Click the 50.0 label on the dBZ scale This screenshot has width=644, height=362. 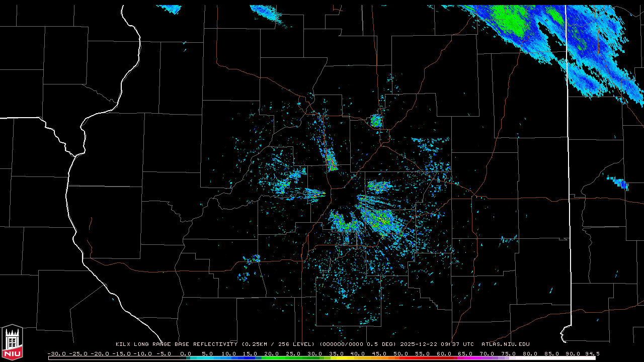tap(400, 353)
